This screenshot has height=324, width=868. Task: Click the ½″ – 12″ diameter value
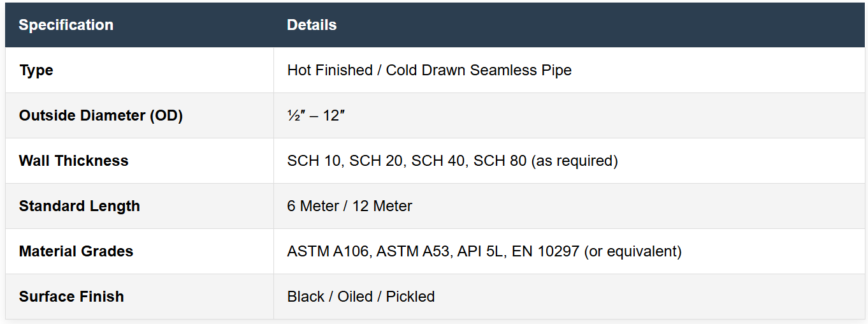click(x=316, y=115)
